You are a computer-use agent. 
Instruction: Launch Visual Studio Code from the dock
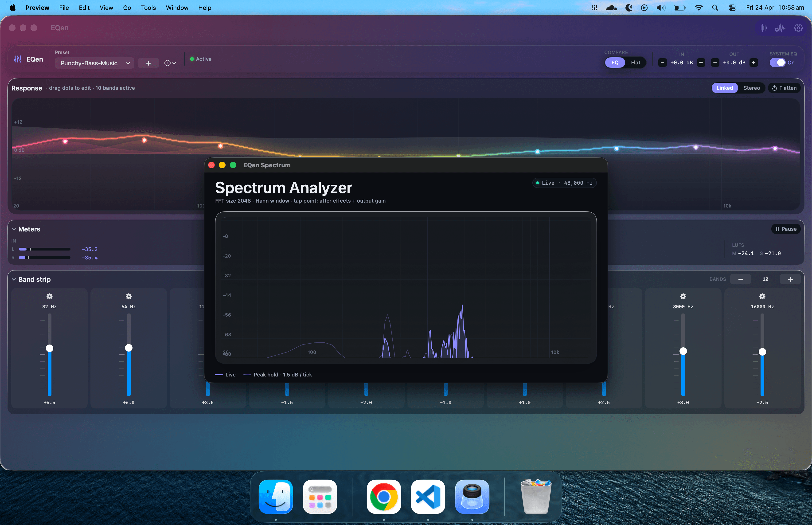(428, 497)
